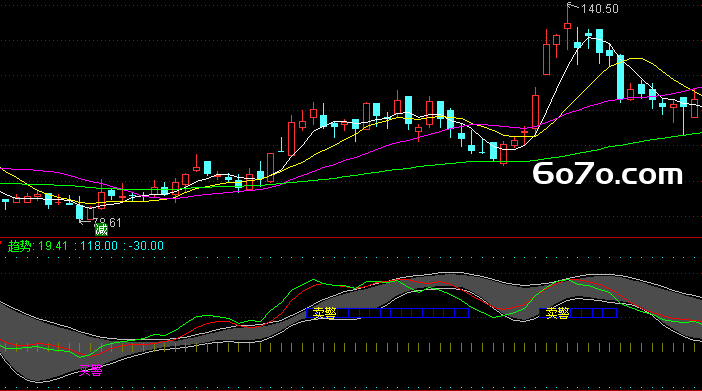Click the 6o7o.com watermark link
Screen dimensions: 702x391
[608, 174]
